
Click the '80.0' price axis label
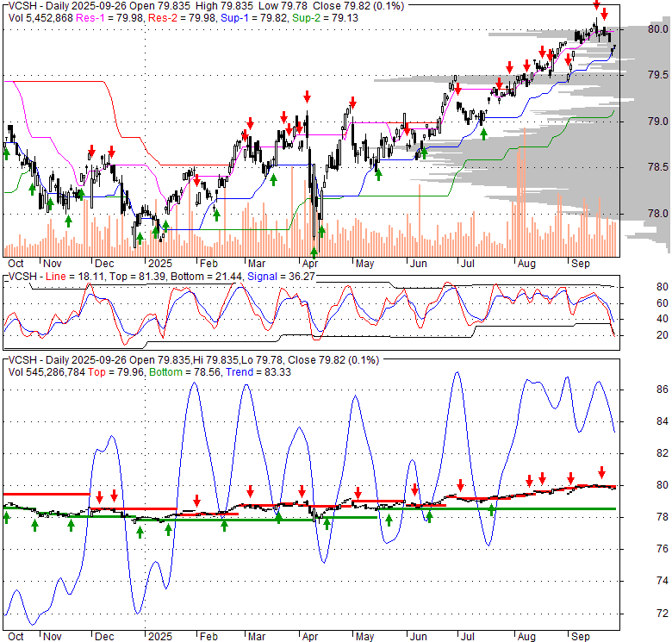coord(658,29)
